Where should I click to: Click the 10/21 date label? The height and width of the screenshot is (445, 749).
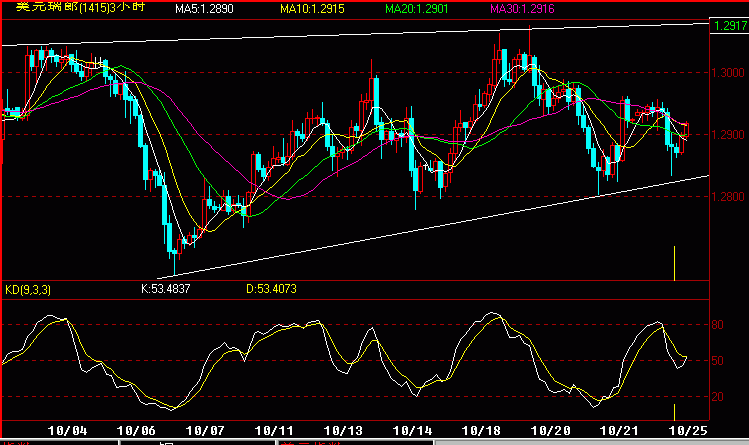tap(619, 431)
